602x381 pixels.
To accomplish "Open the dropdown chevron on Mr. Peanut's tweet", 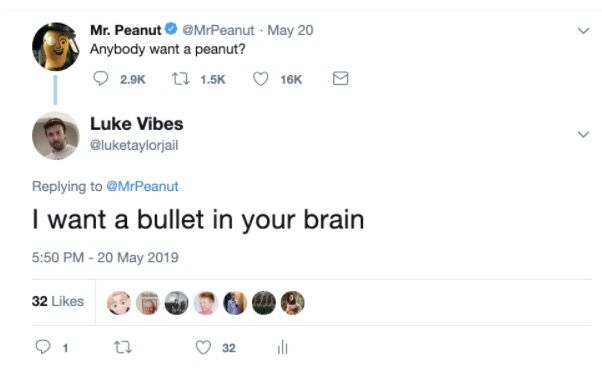I will 583,30.
